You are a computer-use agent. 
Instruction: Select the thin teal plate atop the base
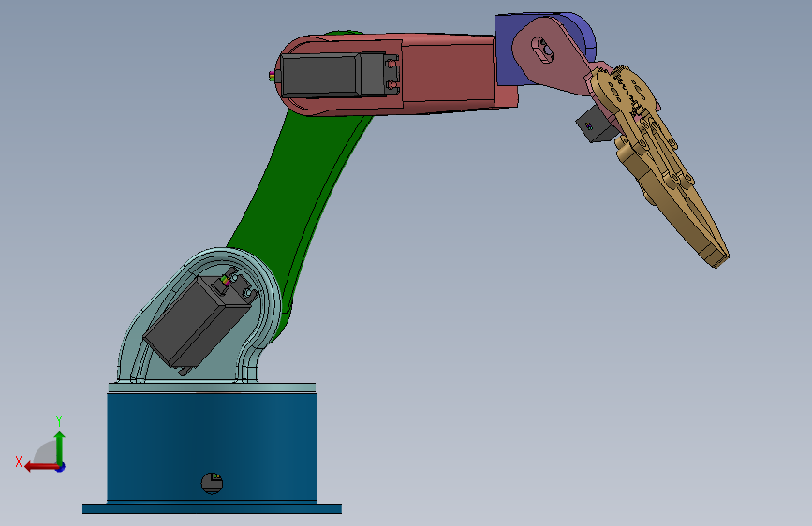(x=212, y=387)
